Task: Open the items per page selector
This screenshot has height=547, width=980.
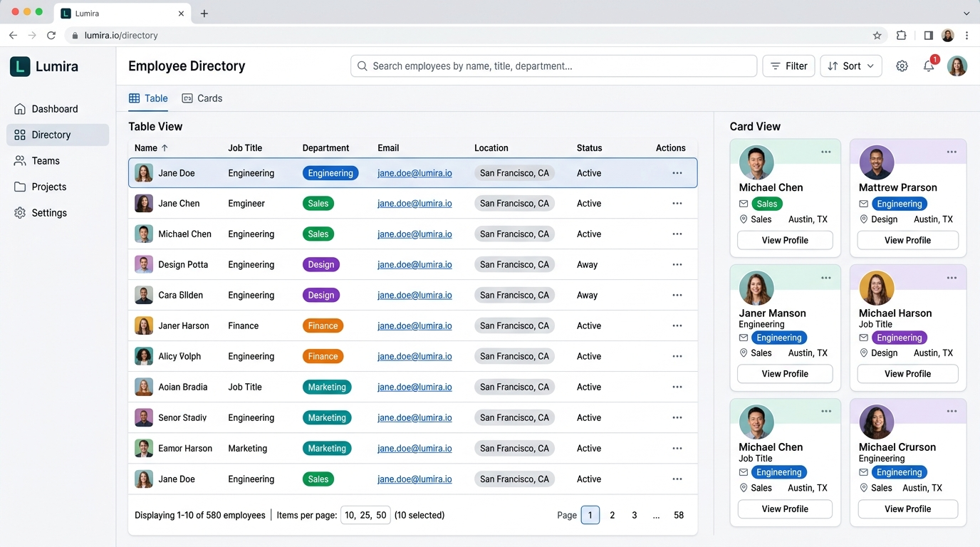Action: point(365,515)
